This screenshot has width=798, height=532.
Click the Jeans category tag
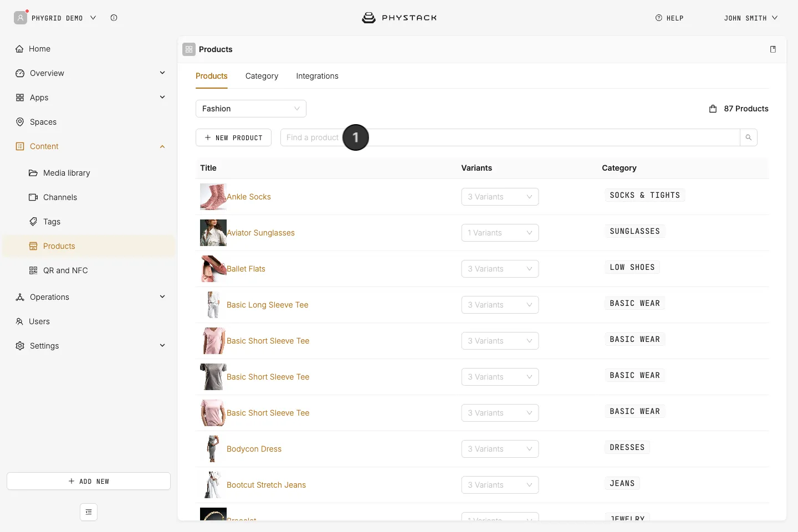click(622, 483)
